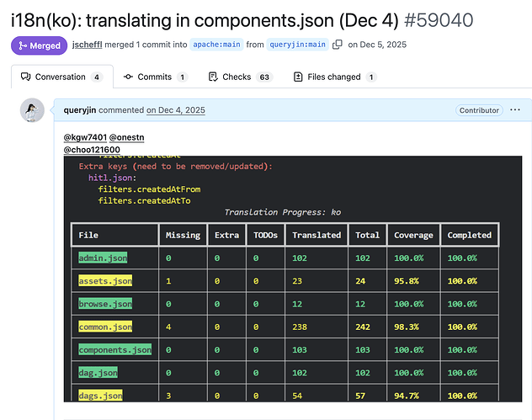Click the queryjin:main head branch label
This screenshot has height=420, width=532.
[x=299, y=45]
